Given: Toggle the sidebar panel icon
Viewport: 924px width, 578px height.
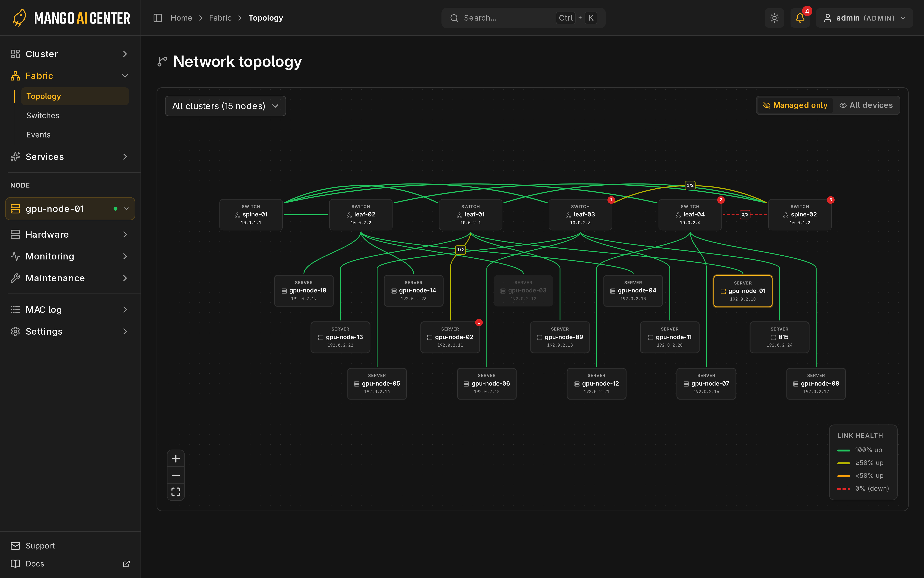Looking at the screenshot, I should pos(158,18).
